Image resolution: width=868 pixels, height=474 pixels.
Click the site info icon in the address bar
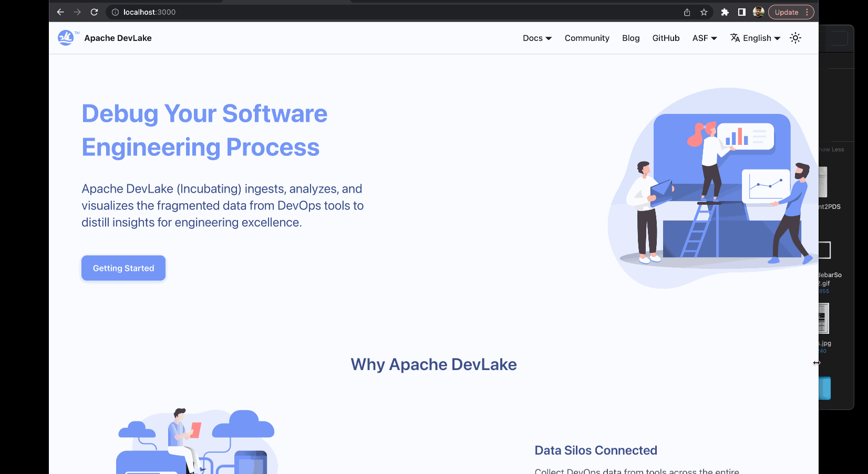[x=115, y=12]
